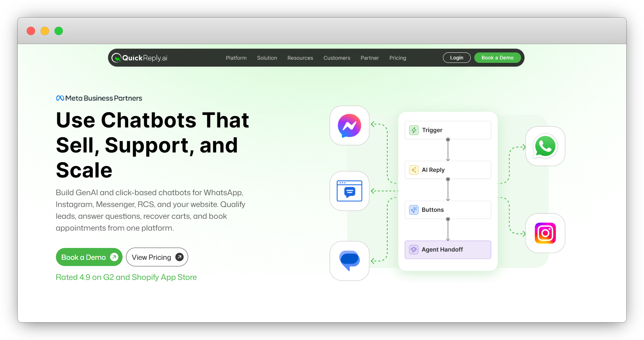Click the arrow icon in View Pricing
Image resolution: width=644 pixels, height=340 pixels.
179,257
